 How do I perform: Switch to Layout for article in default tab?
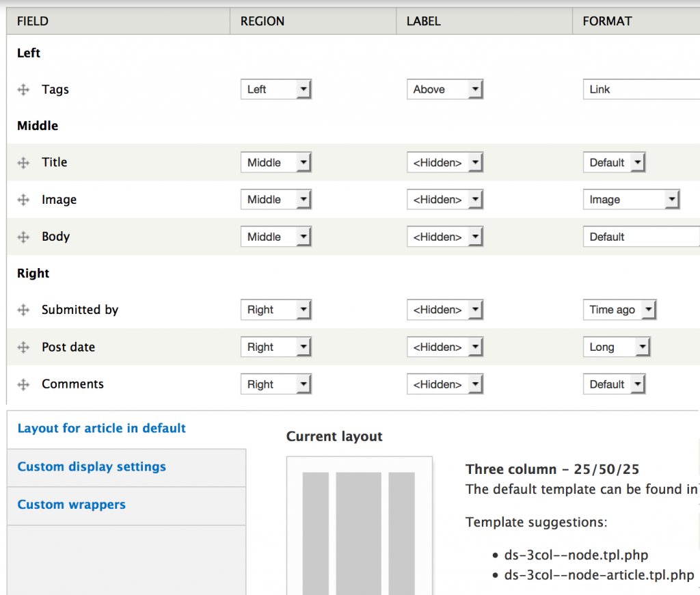click(102, 429)
